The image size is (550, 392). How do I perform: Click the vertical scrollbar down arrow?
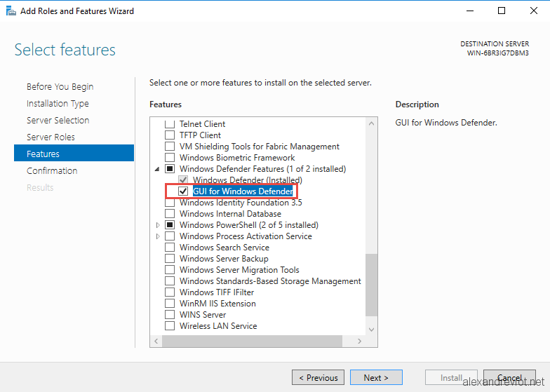(372, 330)
